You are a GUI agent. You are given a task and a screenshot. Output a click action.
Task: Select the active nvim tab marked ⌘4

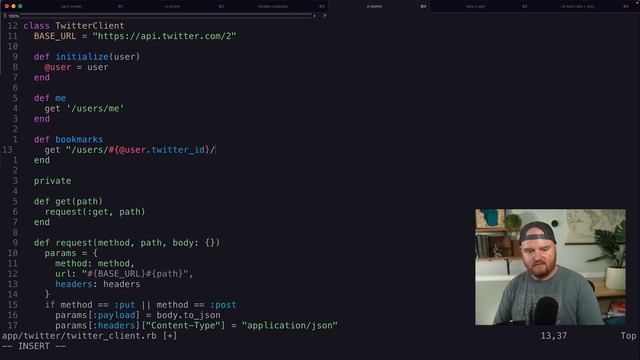[380, 6]
